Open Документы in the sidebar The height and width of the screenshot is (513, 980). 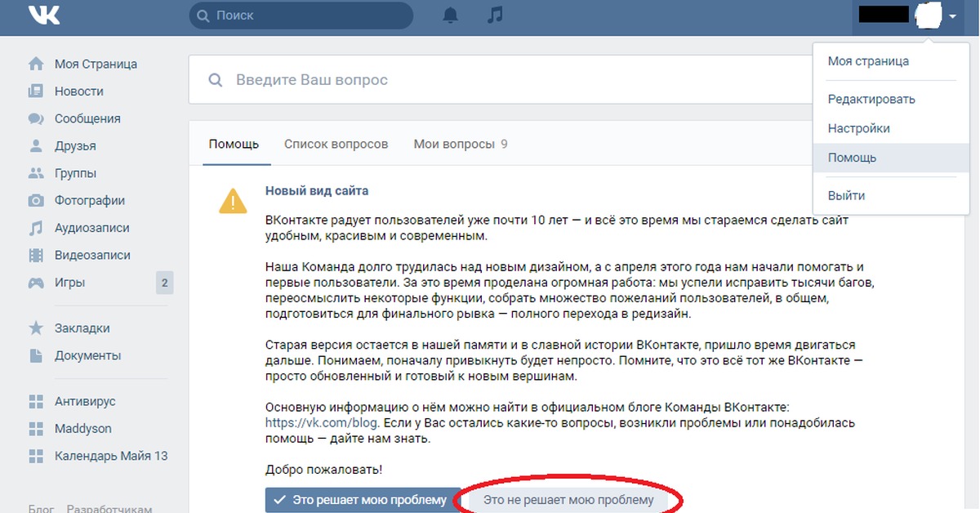pyautogui.click(x=87, y=355)
